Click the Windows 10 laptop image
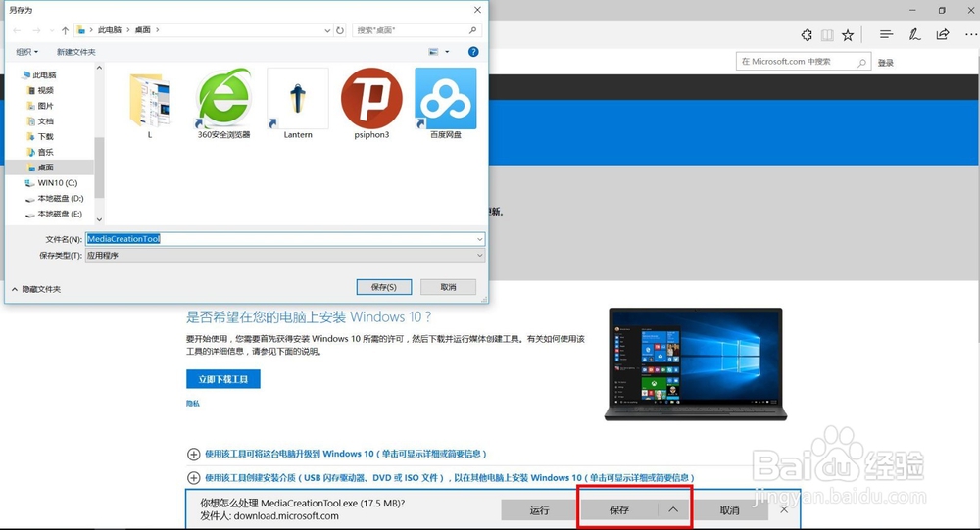980x530 pixels. (696, 363)
